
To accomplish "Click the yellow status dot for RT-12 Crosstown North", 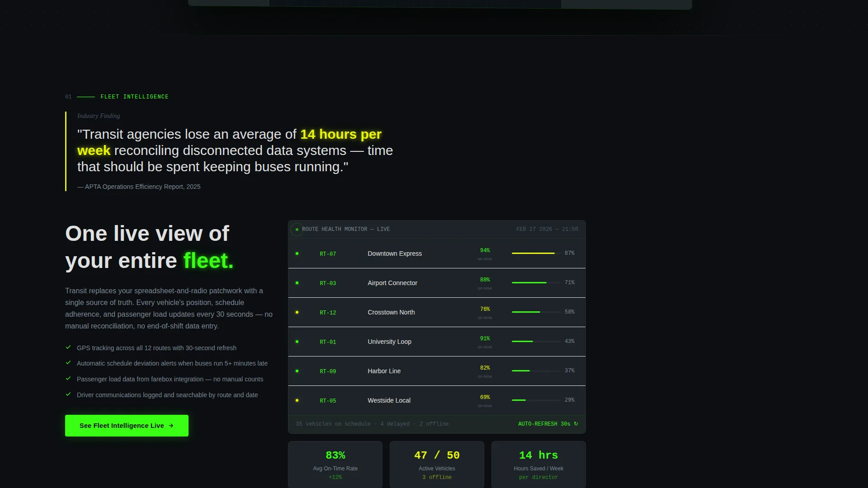I will coord(297,312).
